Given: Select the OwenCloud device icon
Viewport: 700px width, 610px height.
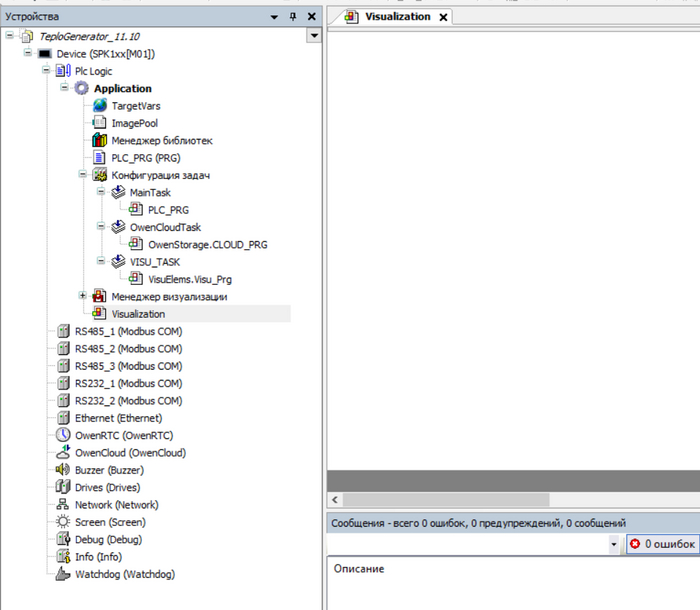Looking at the screenshot, I should 63,453.
